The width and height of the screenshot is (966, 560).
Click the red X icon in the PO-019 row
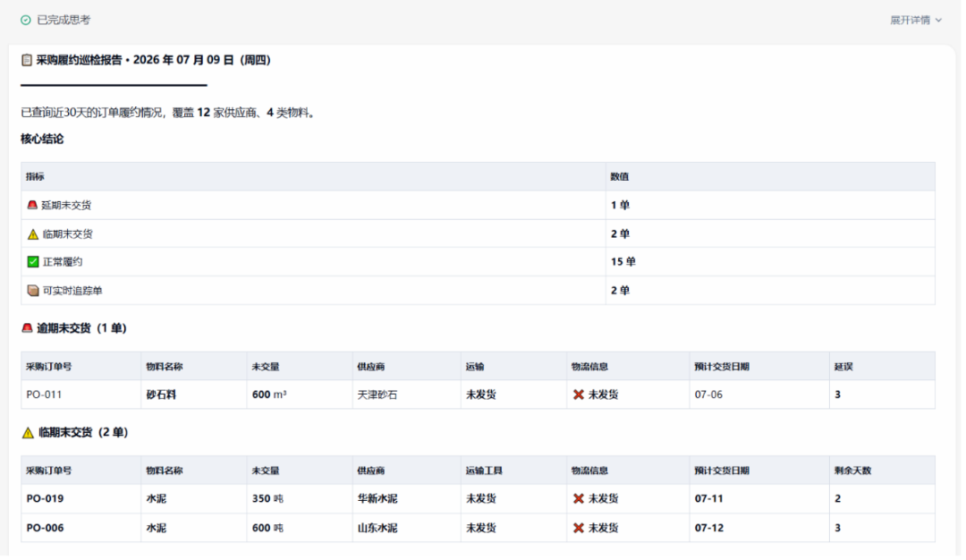(x=579, y=499)
